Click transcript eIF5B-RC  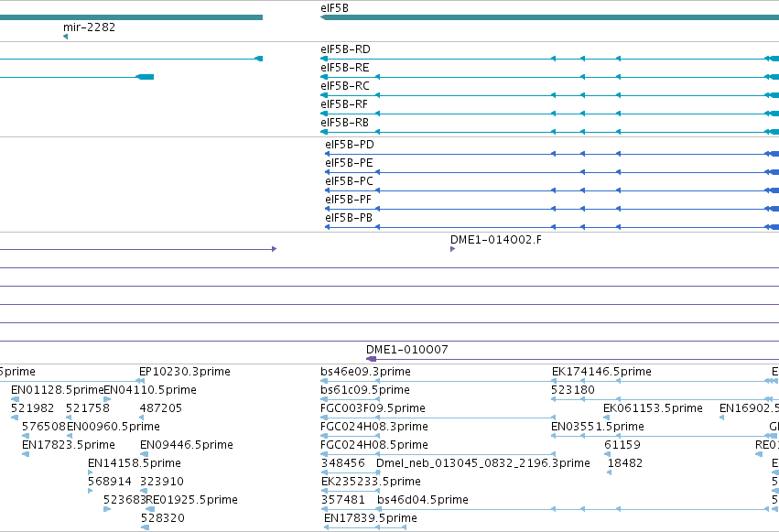coord(345,86)
